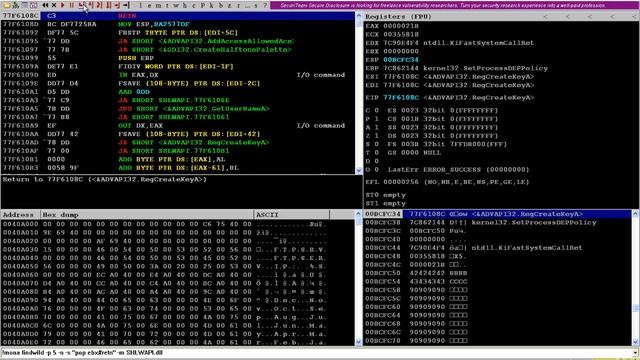Viewport: 640px width, 360px height.
Task: Toggle the Registers (FPU) header view
Action: coord(398,16)
